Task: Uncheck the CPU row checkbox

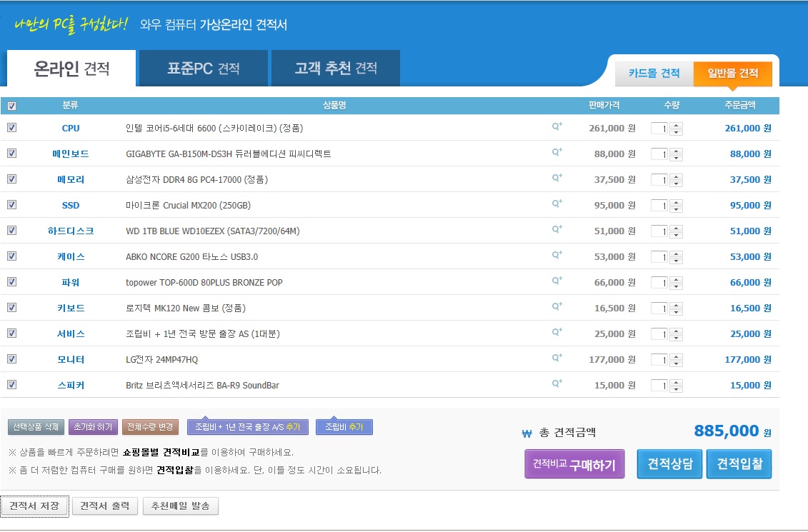Action: point(11,128)
